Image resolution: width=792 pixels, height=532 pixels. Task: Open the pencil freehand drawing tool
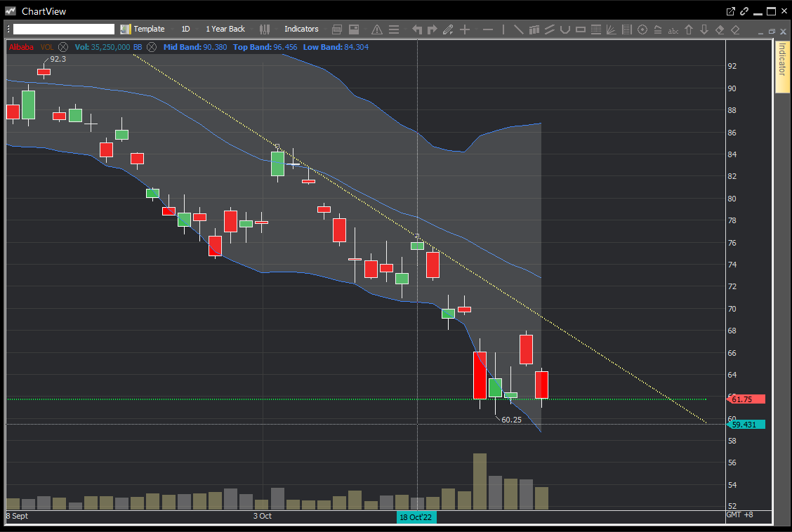pyautogui.click(x=447, y=29)
